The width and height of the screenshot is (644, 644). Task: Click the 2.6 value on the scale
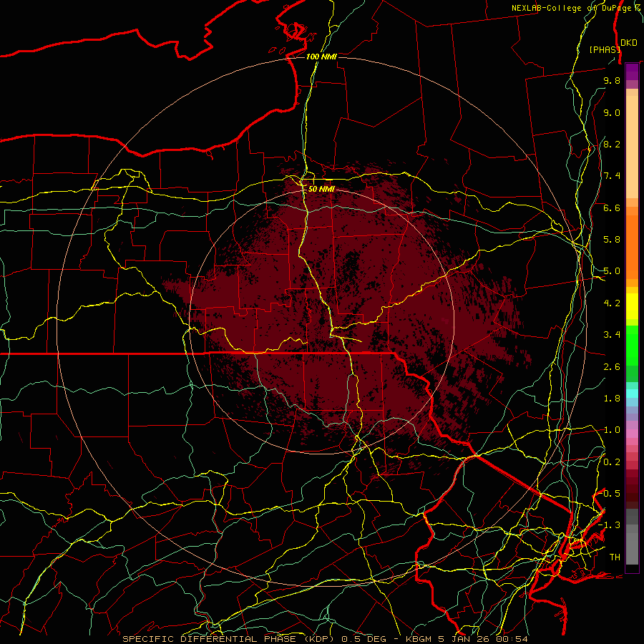tap(612, 367)
